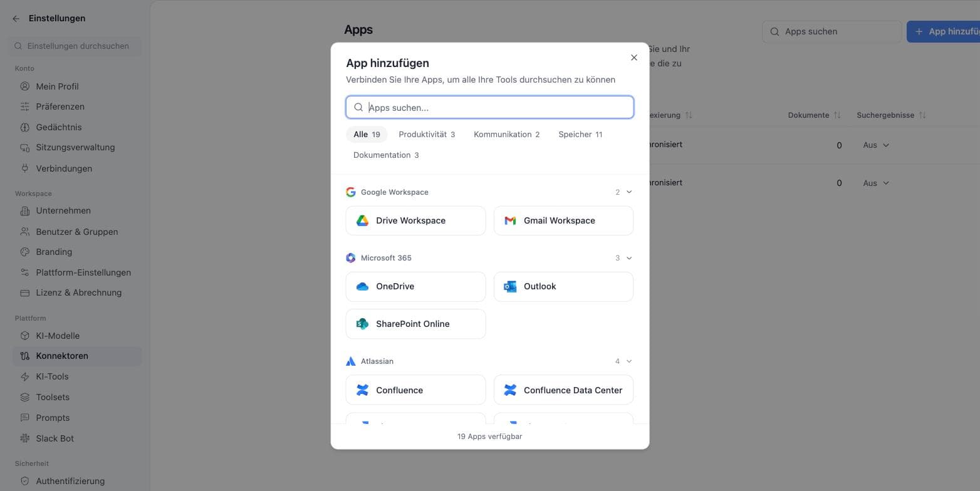Click the Sitzungsverwaltung icon in sidebar

25,148
